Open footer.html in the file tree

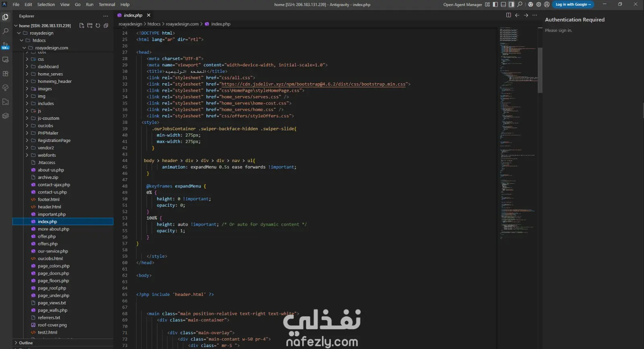49,199
